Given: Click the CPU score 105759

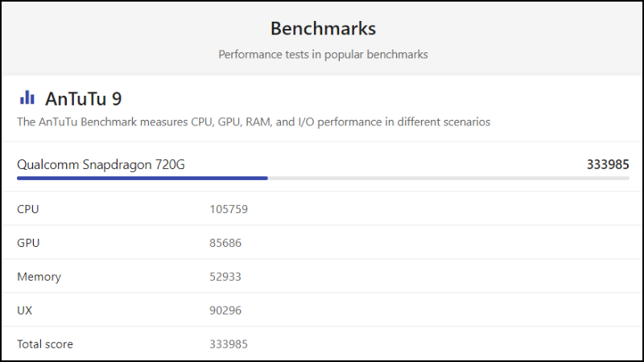Looking at the screenshot, I should (229, 209).
